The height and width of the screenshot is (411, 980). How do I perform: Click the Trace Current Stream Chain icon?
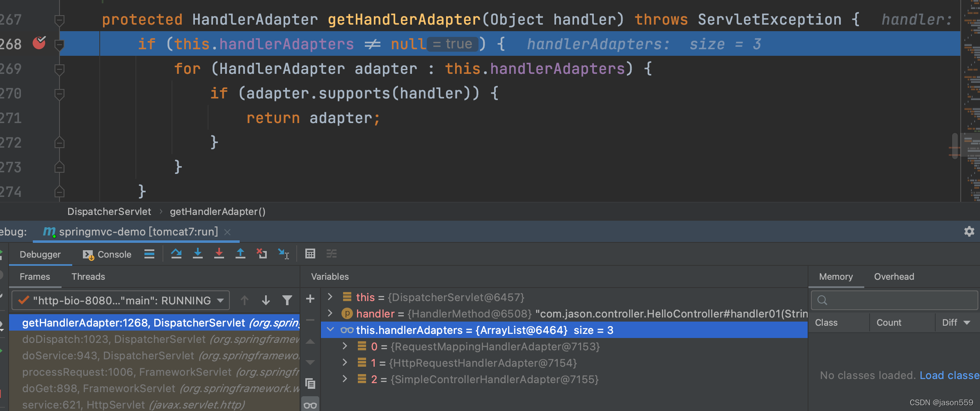click(332, 254)
